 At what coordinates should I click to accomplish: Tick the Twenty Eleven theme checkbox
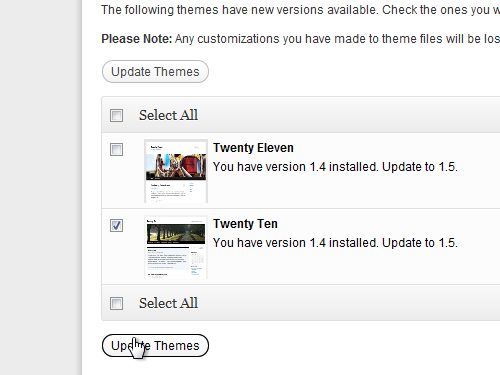point(116,149)
